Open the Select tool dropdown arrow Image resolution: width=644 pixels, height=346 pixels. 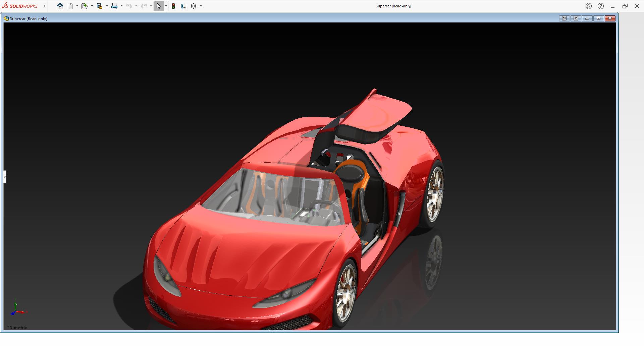point(166,6)
